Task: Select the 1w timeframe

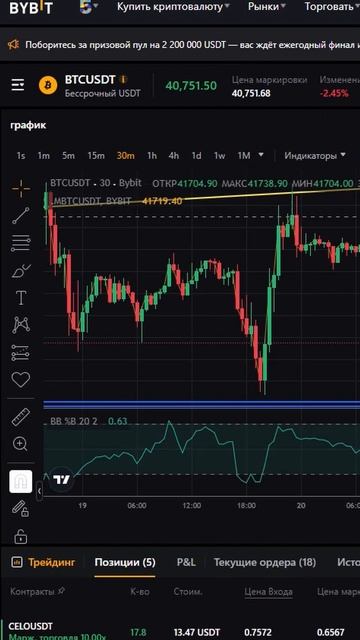Action: (220, 156)
